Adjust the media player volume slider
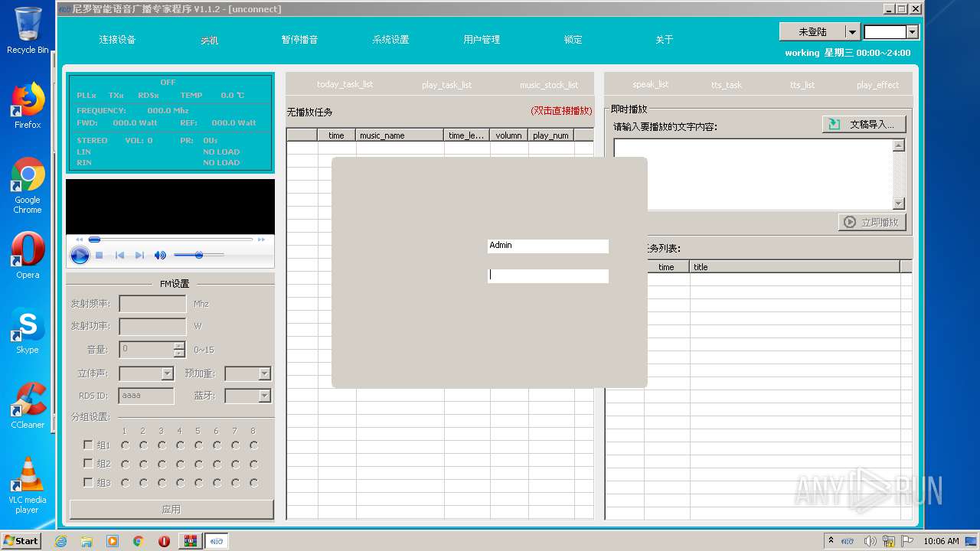 199,255
